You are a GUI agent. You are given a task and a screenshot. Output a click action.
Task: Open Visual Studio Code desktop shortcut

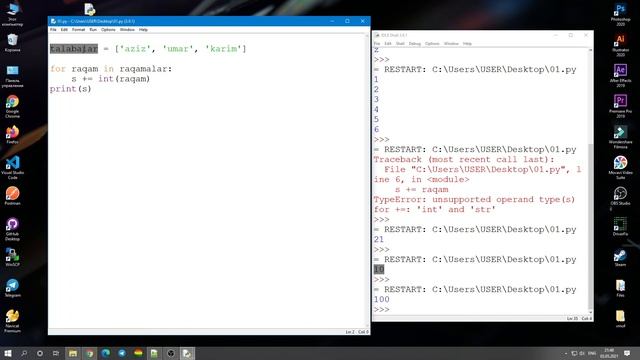point(12,167)
